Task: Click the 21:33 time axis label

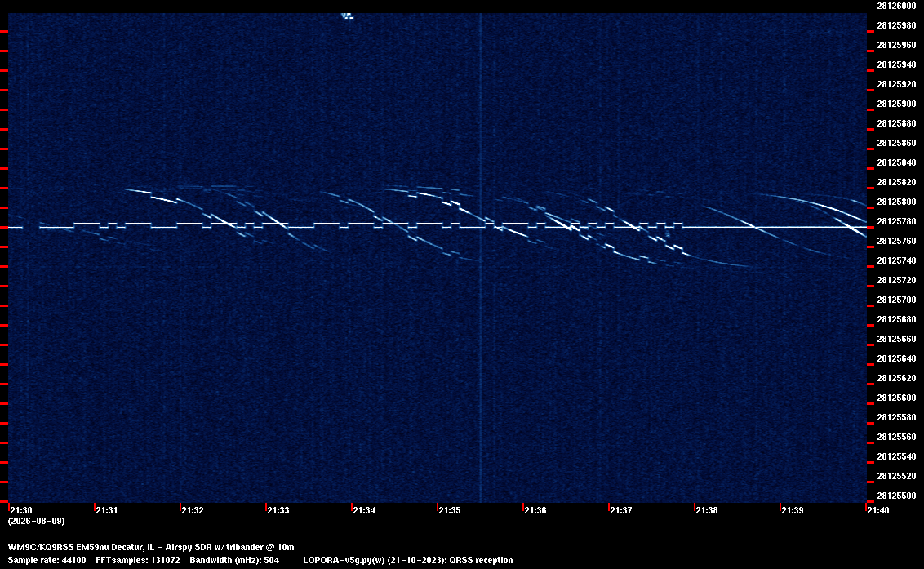Action: pos(278,510)
